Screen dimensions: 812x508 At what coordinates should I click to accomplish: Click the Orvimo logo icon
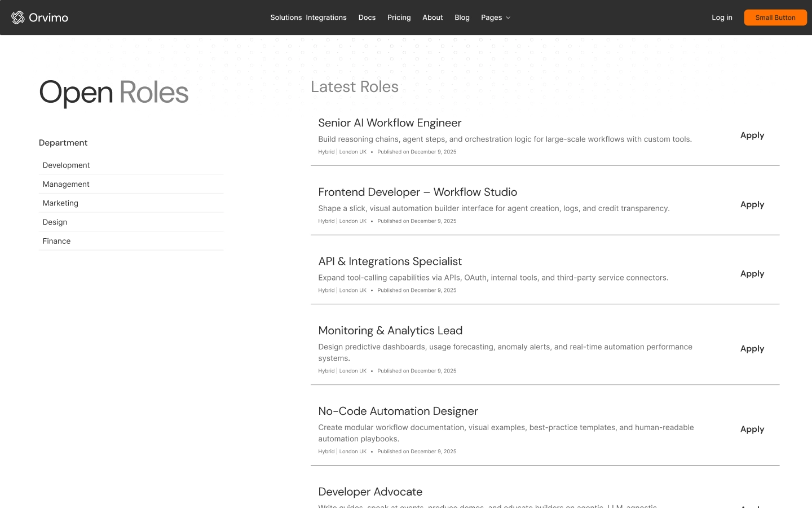pos(18,17)
